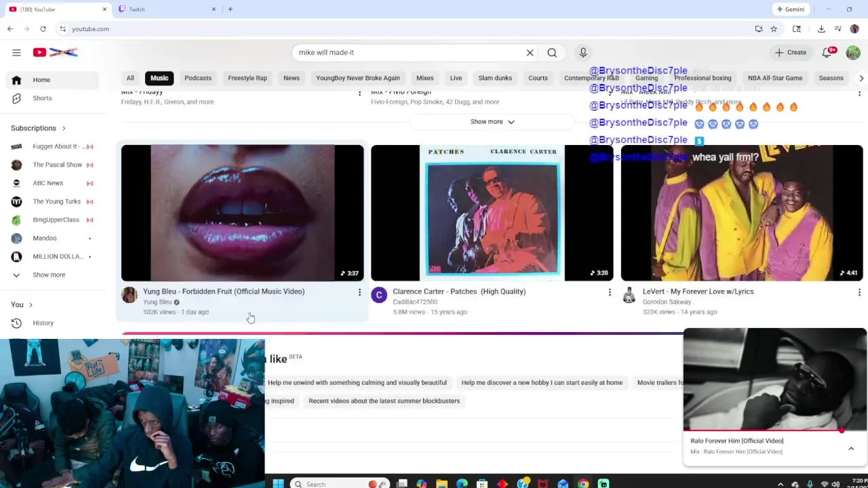Expand the You section header
868x488 pixels.
[22, 305]
